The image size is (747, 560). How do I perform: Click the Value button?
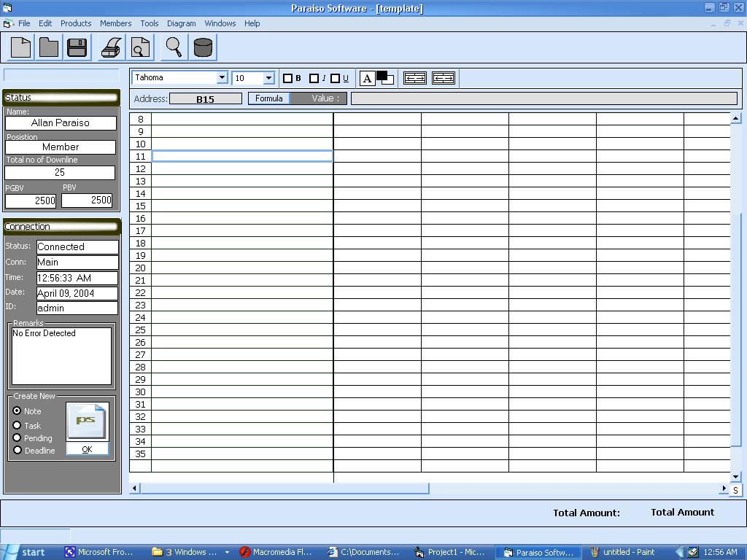point(319,98)
